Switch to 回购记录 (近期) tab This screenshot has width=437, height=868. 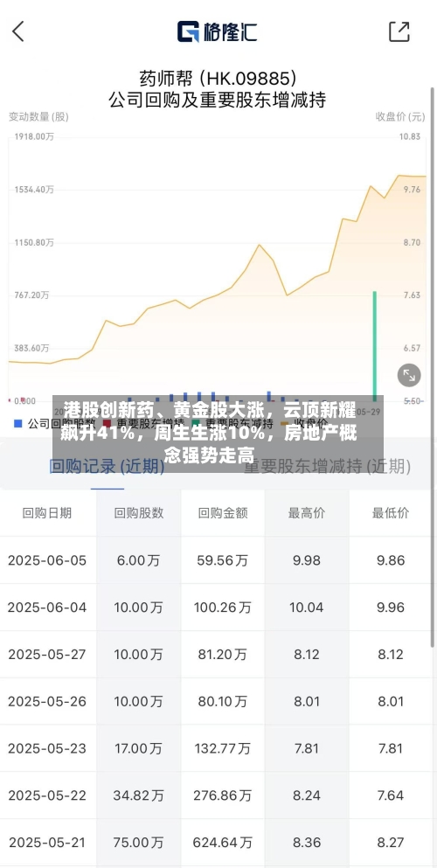pyautogui.click(x=107, y=467)
